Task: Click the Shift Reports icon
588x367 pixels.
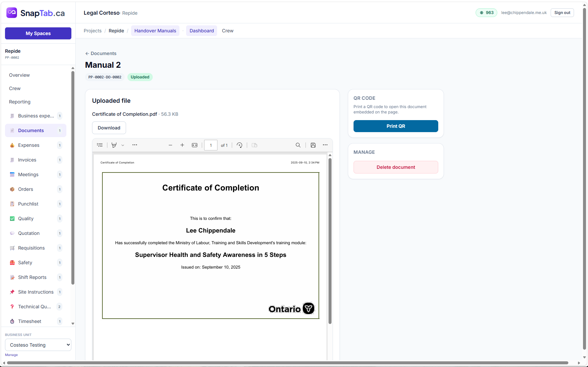Action: (12, 277)
